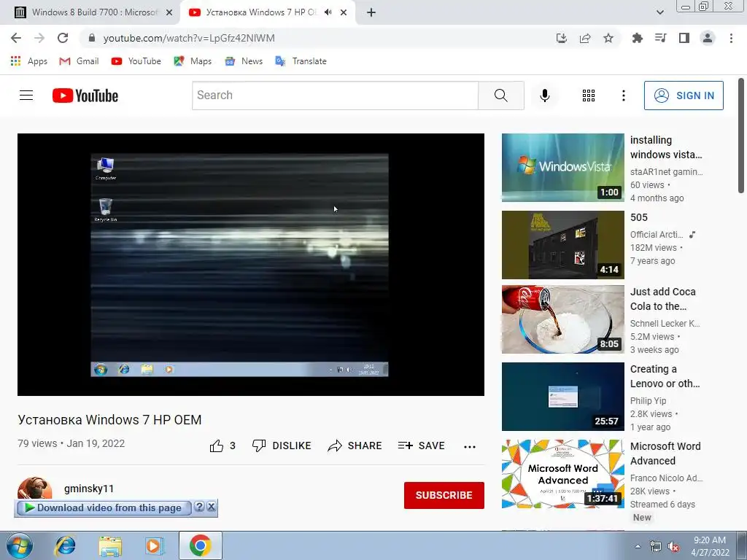Open more actions ellipsis below the video
The width and height of the screenshot is (747, 560).
click(470, 446)
